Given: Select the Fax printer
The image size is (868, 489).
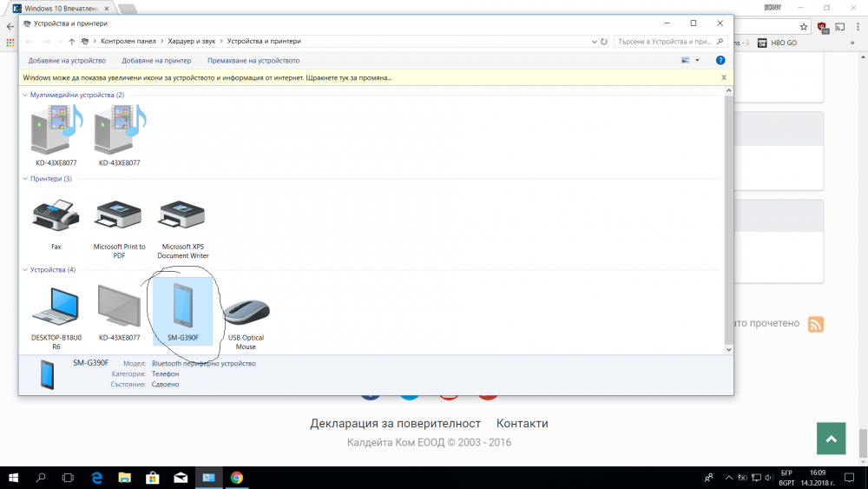Looking at the screenshot, I should point(56,225).
